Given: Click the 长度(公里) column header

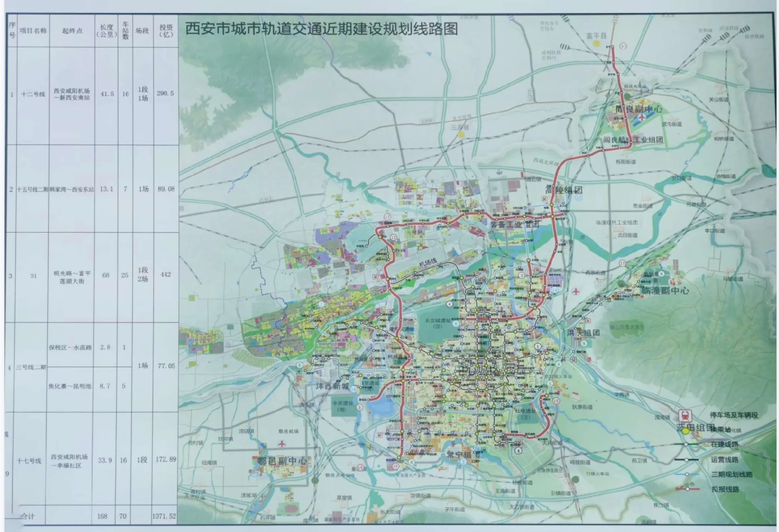Looking at the screenshot, I should point(106,31).
